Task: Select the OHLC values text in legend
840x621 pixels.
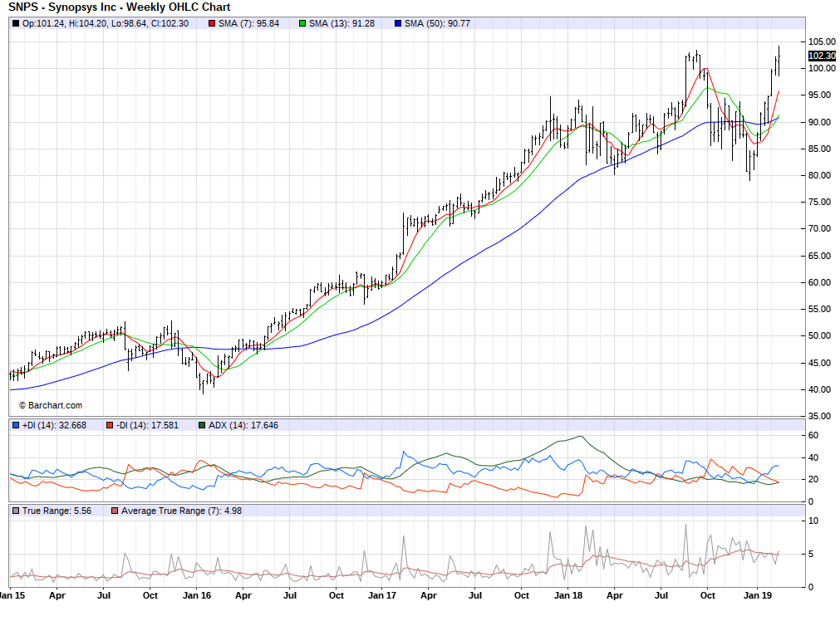Action: 106,23
